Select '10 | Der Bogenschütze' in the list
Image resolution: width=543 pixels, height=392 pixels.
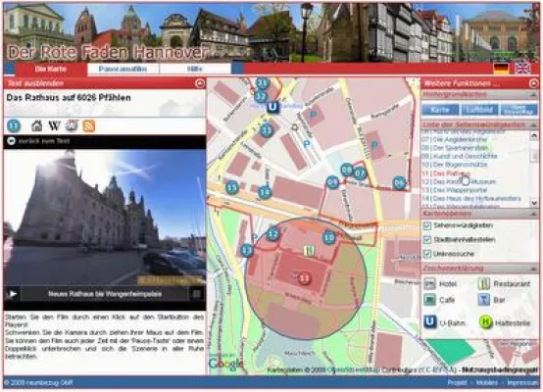coord(455,165)
